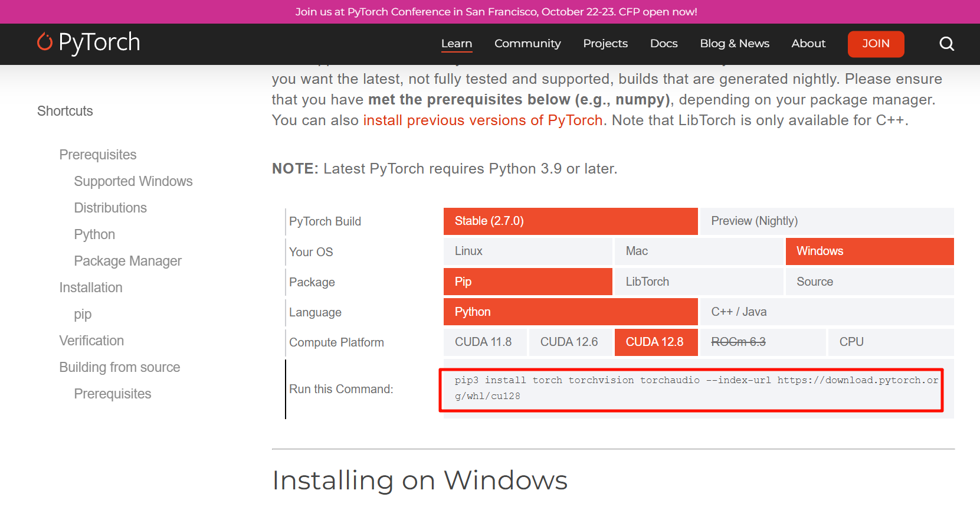
Task: Follow 'install previous versions of PyTorch' link
Action: tap(482, 120)
